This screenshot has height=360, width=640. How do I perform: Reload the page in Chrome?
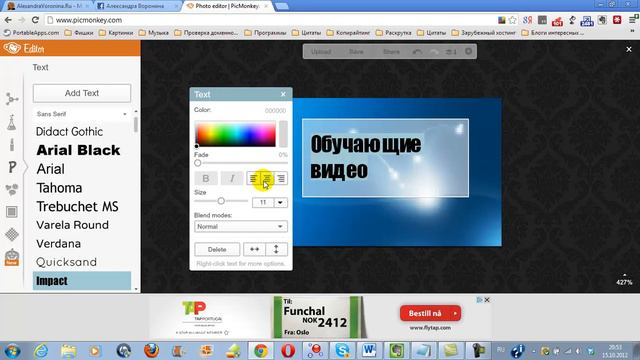pyautogui.click(x=35, y=20)
